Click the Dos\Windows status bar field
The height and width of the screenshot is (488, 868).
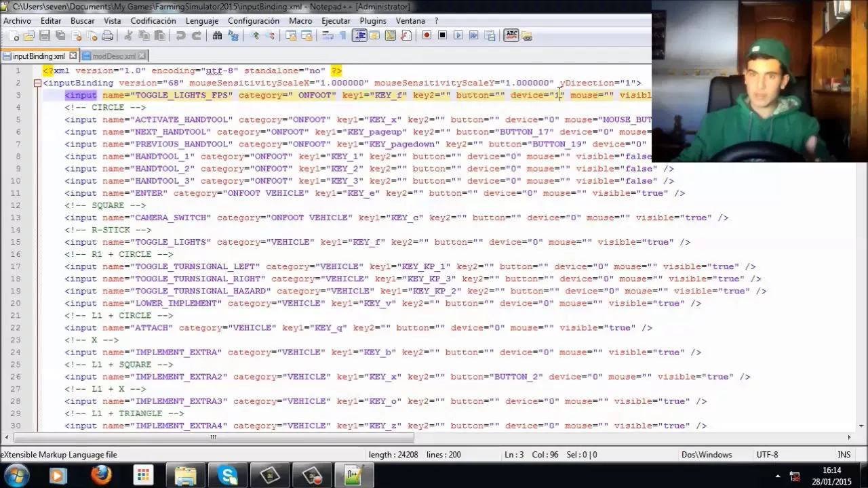pos(707,455)
